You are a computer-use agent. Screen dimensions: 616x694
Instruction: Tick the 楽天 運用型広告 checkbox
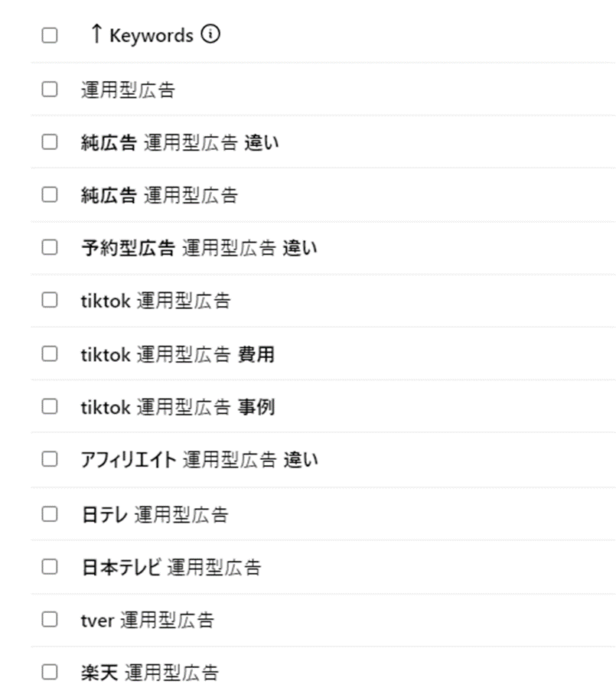click(50, 673)
